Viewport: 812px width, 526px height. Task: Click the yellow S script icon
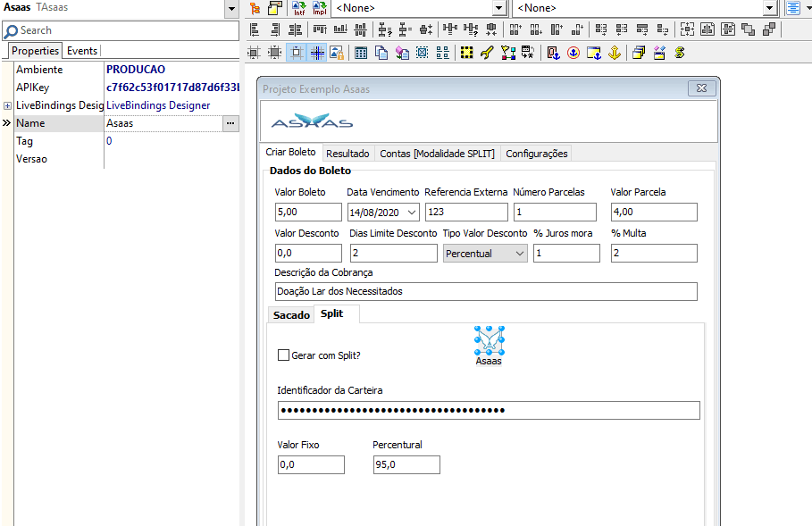pyautogui.click(x=680, y=53)
